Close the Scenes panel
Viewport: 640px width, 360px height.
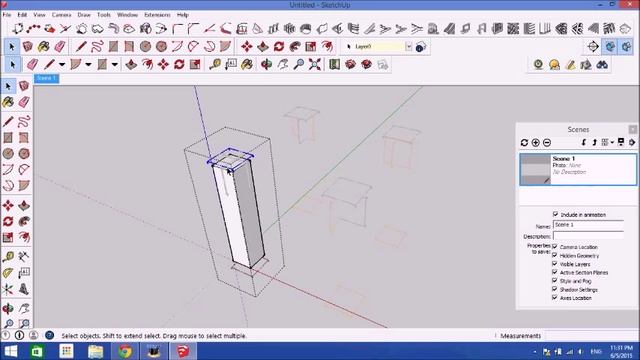pos(632,129)
